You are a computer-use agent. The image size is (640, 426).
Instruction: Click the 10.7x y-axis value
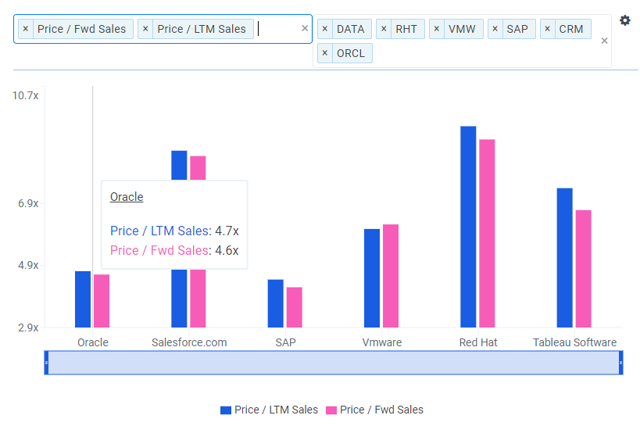click(25, 95)
